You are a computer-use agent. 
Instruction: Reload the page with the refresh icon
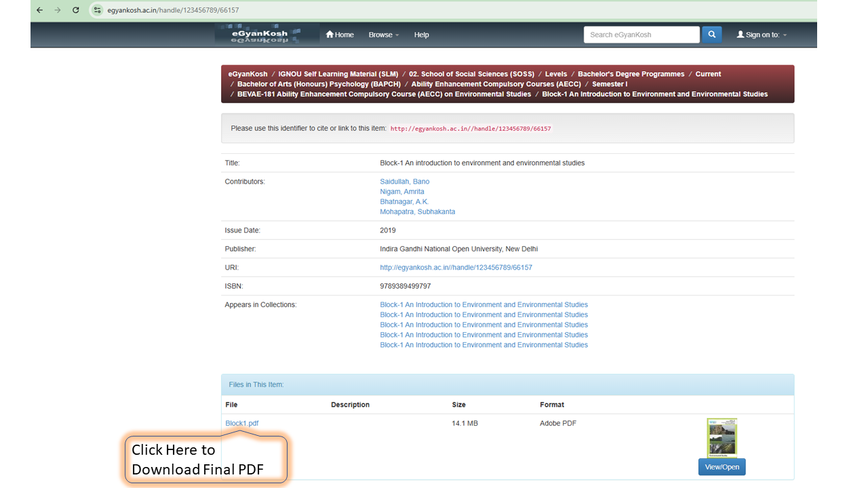[75, 10]
